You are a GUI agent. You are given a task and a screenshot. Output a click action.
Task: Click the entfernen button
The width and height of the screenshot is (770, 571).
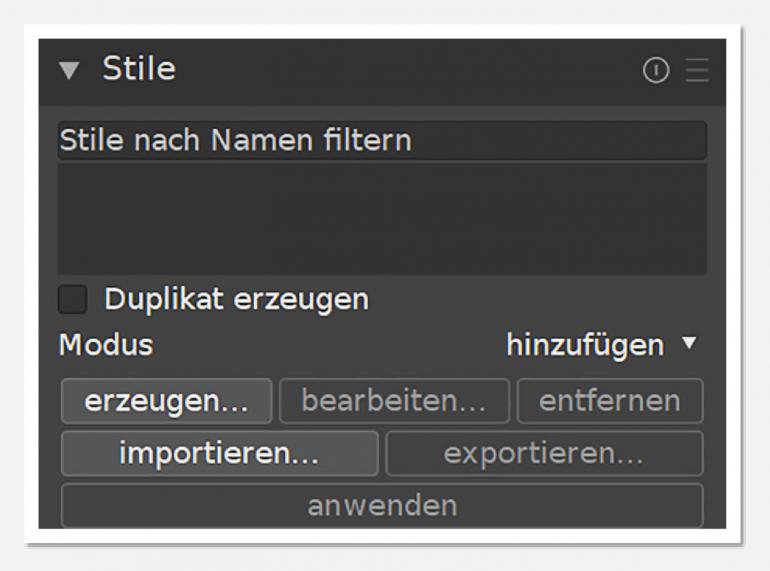click(609, 401)
